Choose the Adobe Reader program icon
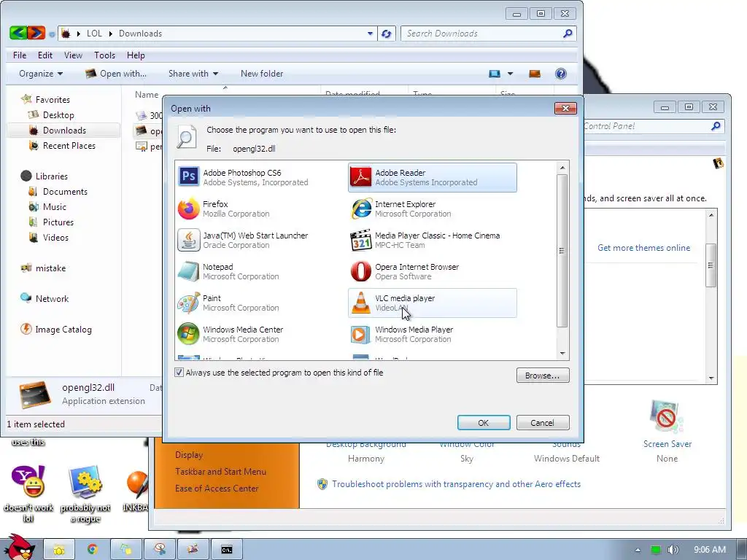This screenshot has width=747, height=560. (360, 177)
